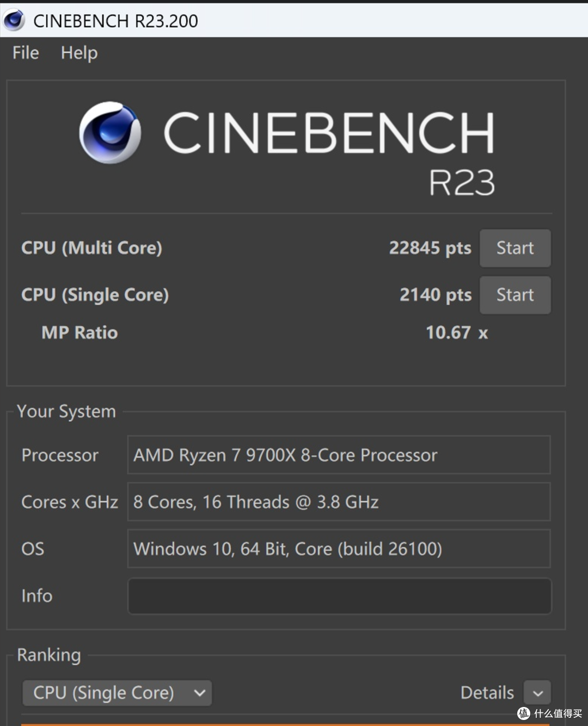This screenshot has height=726, width=588.
Task: Click the MP Ratio value 10.67 x
Action: point(457,333)
